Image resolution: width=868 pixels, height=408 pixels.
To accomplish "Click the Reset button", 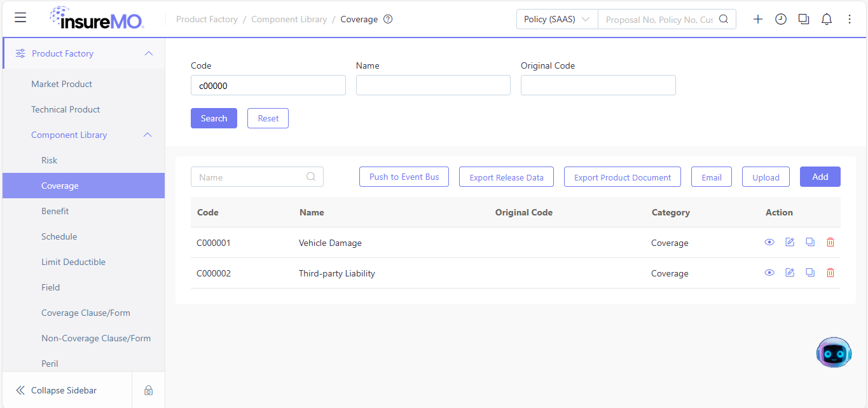I will [x=268, y=118].
